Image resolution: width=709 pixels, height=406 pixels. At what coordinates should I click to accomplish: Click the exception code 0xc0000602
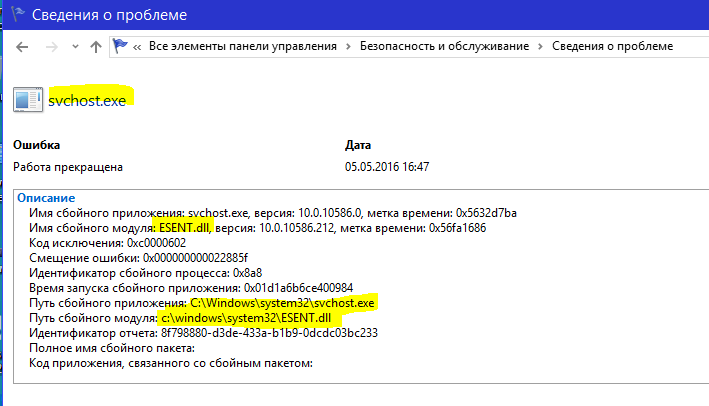coord(156,243)
